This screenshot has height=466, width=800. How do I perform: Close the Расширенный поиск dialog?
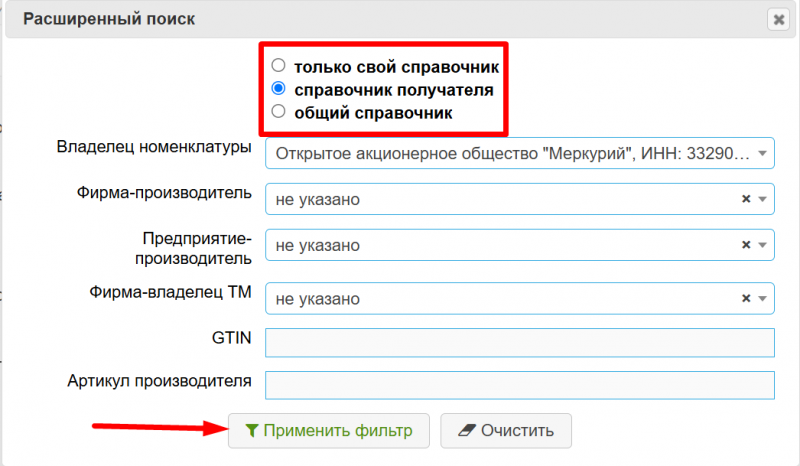(777, 19)
